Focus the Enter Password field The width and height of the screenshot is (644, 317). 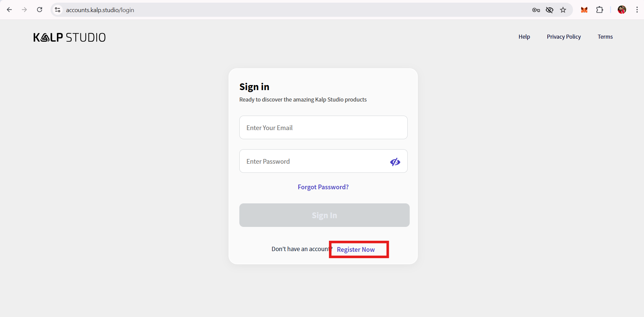coord(313,161)
